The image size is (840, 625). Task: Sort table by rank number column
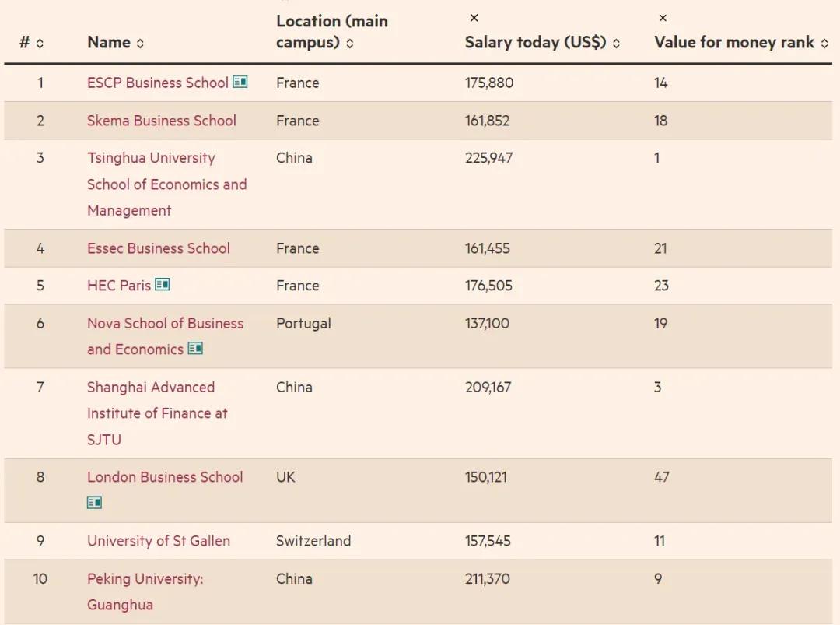(x=40, y=44)
